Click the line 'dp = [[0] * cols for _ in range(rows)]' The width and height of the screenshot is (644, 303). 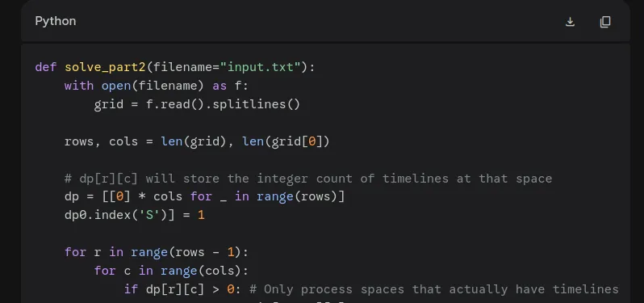click(204, 196)
